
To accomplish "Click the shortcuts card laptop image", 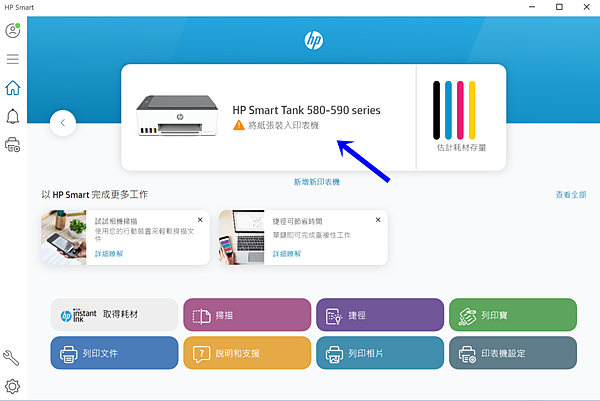I will [242, 237].
